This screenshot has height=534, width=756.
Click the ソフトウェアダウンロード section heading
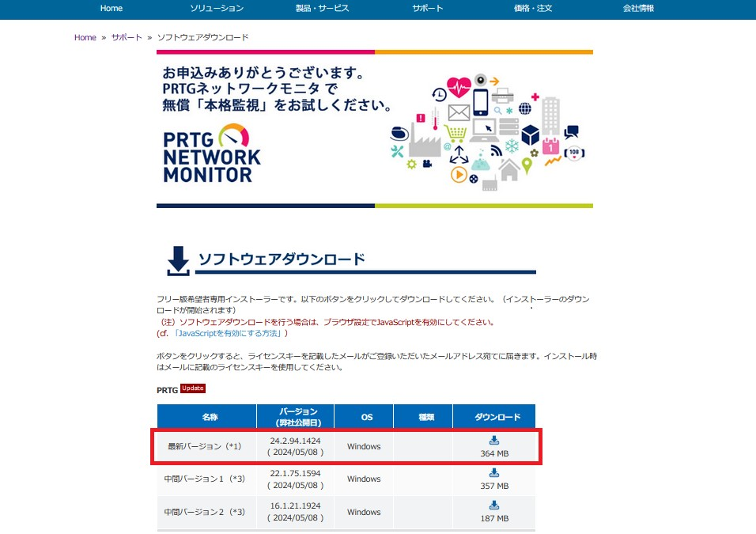point(282,259)
